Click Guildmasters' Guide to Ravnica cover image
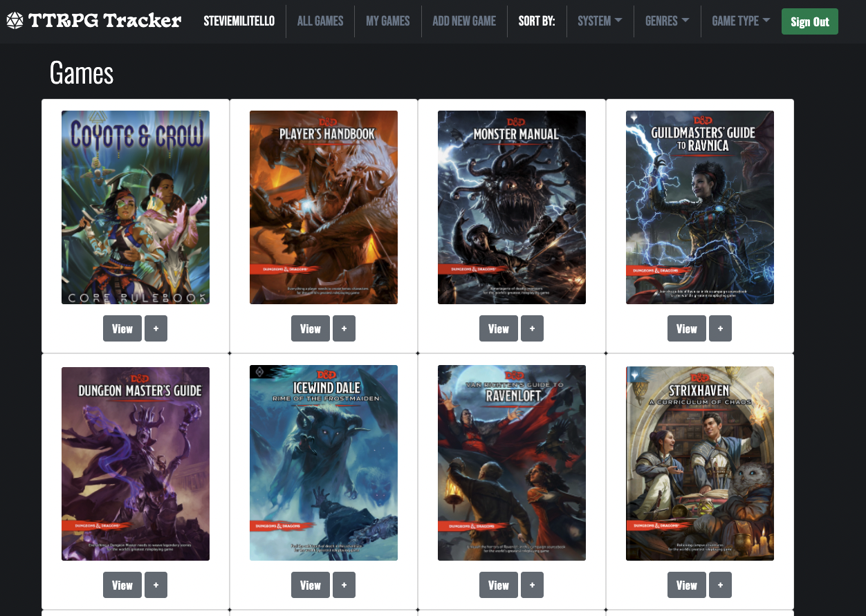The image size is (866, 616). coord(700,207)
